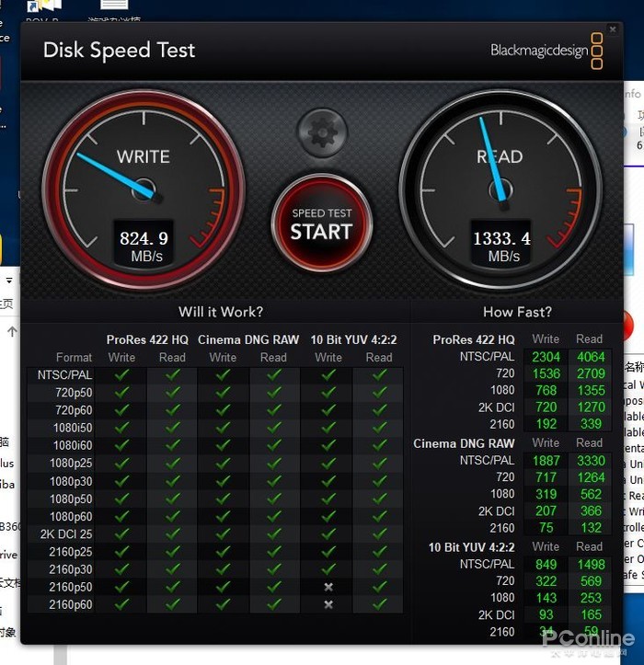Click the Blackmagicdesign logo squares
Screen dimensions: 644x665
coord(597,51)
